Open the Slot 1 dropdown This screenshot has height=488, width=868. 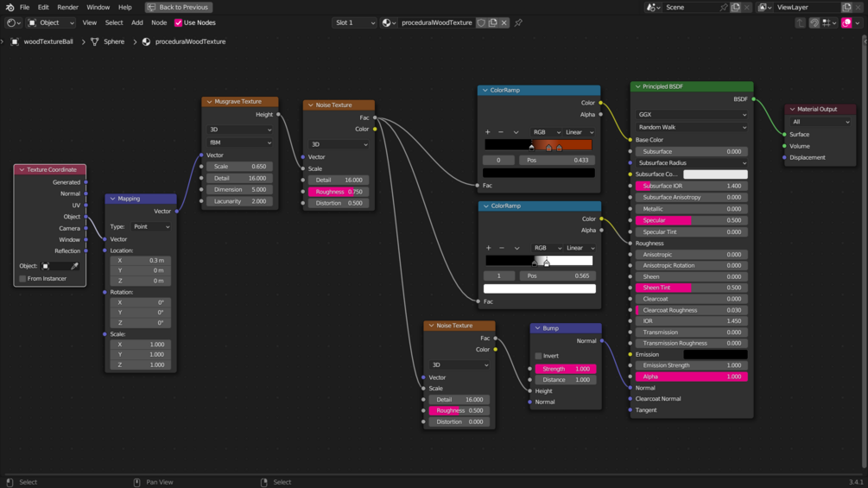coord(354,22)
